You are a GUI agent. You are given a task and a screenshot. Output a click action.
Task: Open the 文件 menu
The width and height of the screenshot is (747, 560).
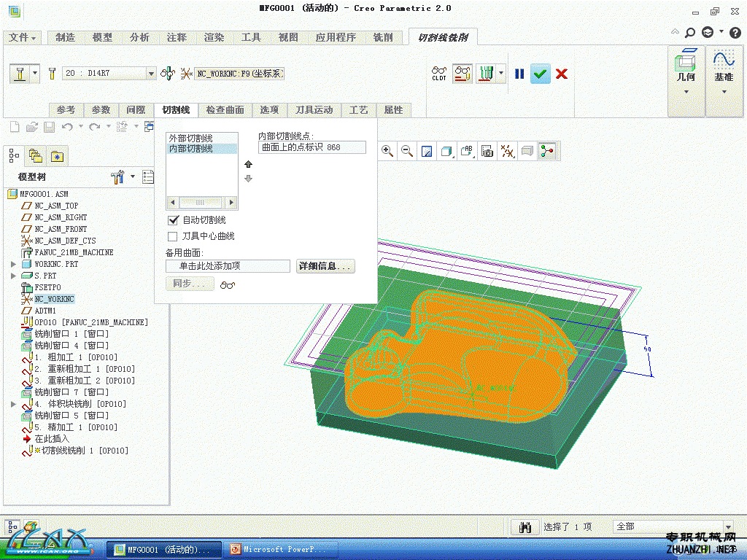click(x=22, y=37)
